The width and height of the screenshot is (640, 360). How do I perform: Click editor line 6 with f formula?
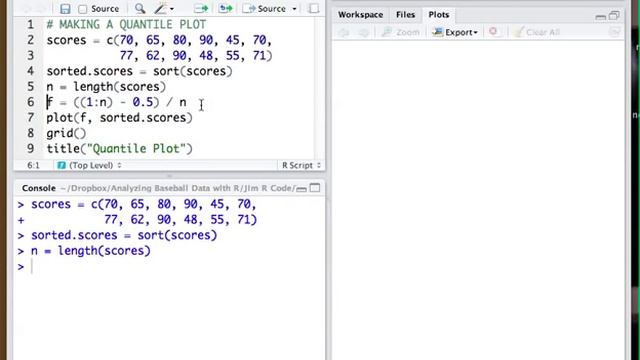pos(116,102)
